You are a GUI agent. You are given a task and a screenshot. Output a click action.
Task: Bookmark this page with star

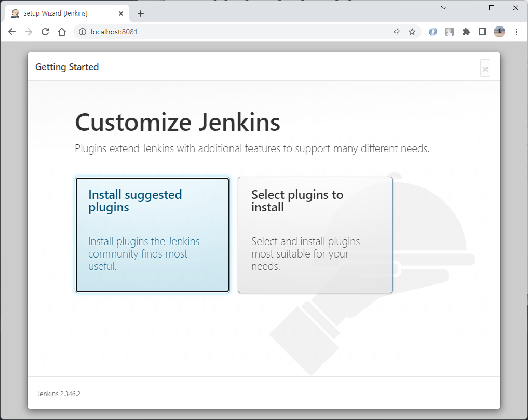pos(412,32)
